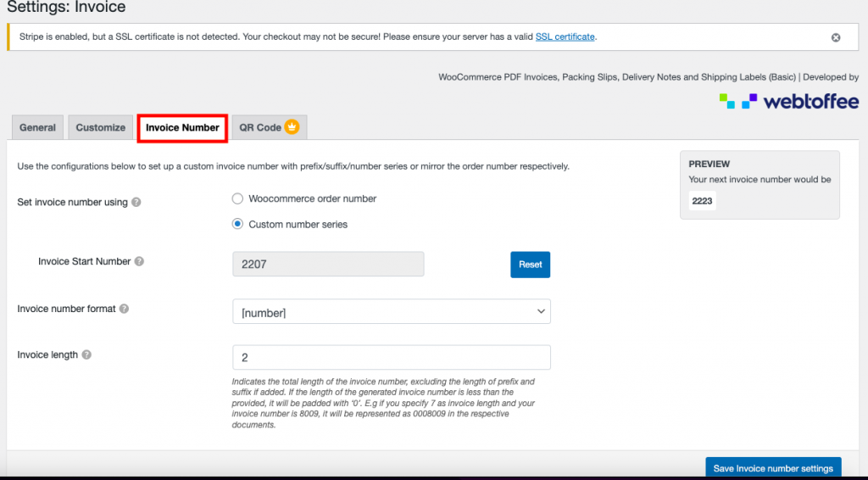Click the preview invoice number 2223
Viewport: 868px width, 480px height.
tap(702, 201)
